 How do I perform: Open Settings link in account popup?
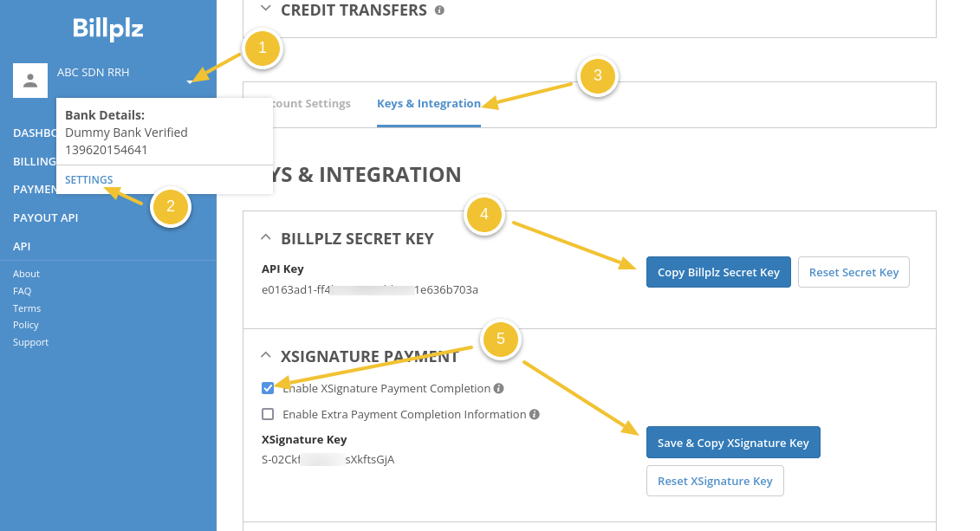[88, 180]
